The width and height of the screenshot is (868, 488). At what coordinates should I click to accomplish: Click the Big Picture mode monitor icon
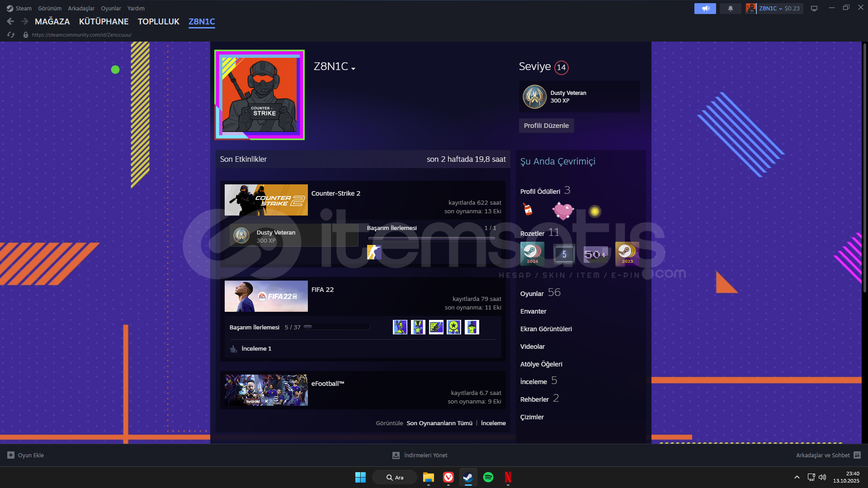coord(814,8)
